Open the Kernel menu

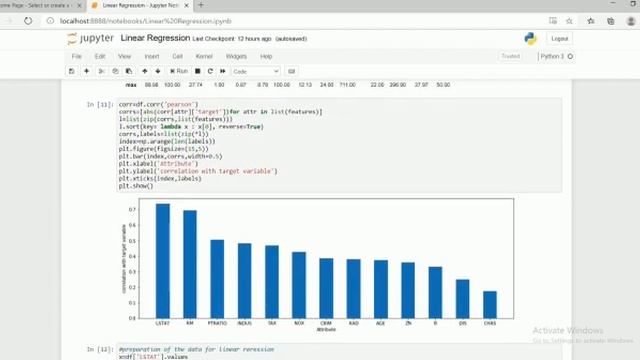pyautogui.click(x=204, y=56)
